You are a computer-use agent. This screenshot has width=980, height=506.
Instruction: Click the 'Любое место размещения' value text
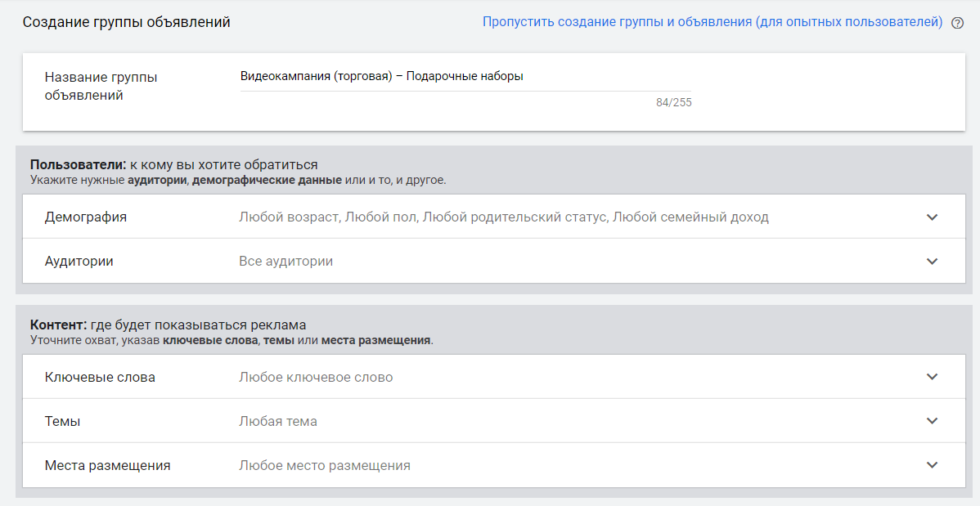[325, 465]
